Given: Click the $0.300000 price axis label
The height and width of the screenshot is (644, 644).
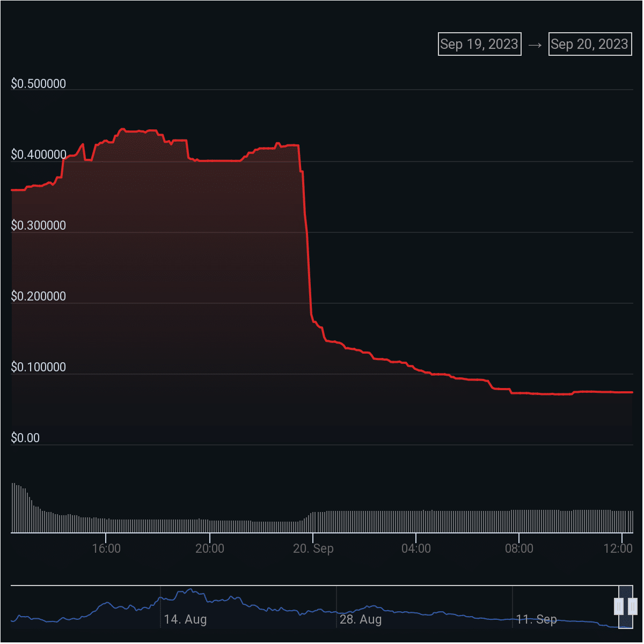Looking at the screenshot, I should point(39,225).
